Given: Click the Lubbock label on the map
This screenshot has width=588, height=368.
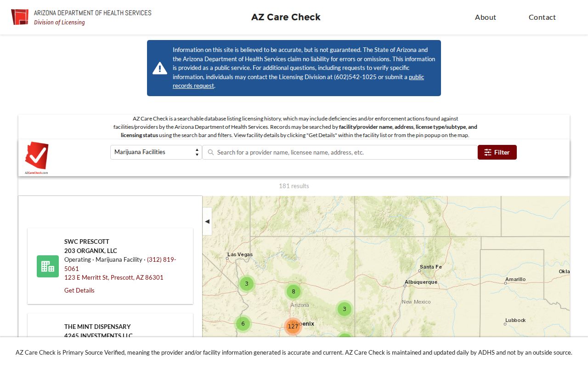Looking at the screenshot, I should tap(515, 320).
